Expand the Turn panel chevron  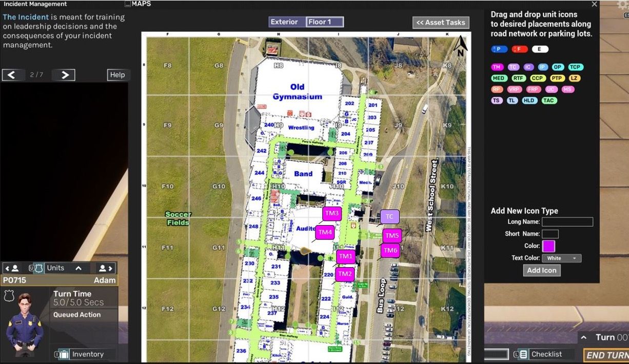pos(583,337)
